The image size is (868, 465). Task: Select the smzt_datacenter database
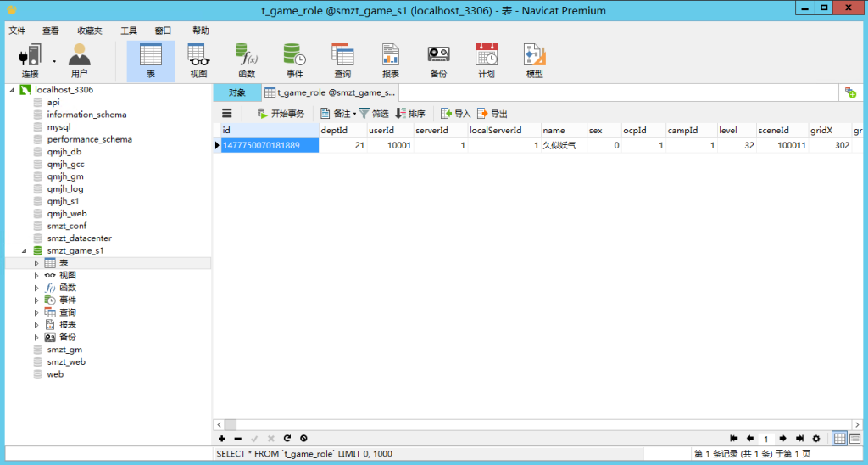coord(79,238)
